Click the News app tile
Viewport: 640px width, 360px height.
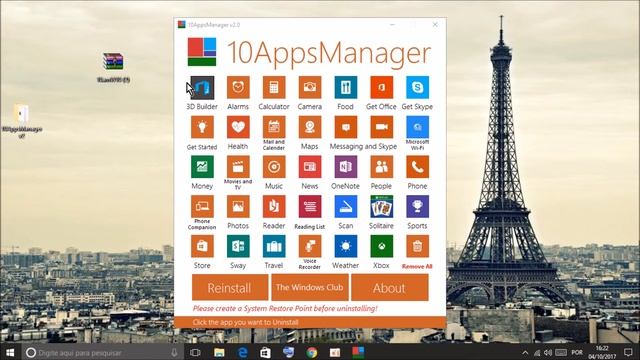pyautogui.click(x=310, y=167)
